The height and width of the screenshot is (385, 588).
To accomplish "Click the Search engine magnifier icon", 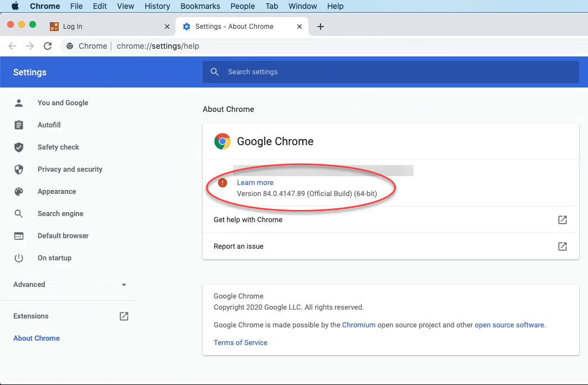I will tap(19, 213).
